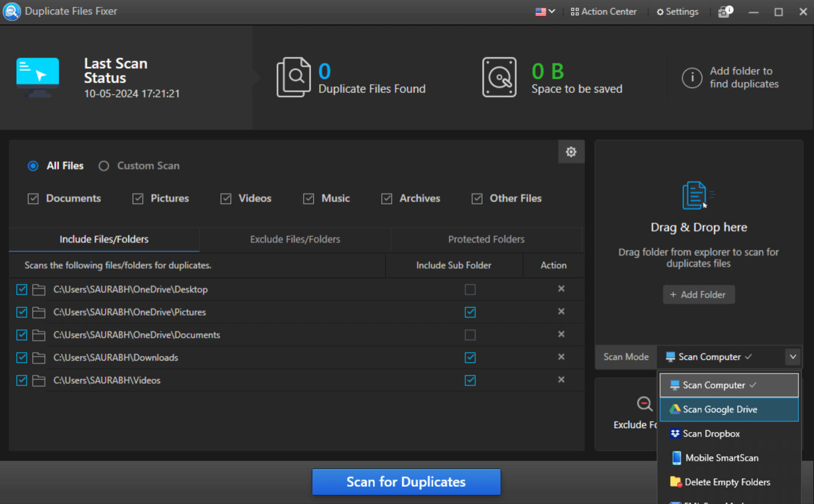Click the Duplicate Files Found document icon
Image resolution: width=814 pixels, height=504 pixels.
[293, 77]
